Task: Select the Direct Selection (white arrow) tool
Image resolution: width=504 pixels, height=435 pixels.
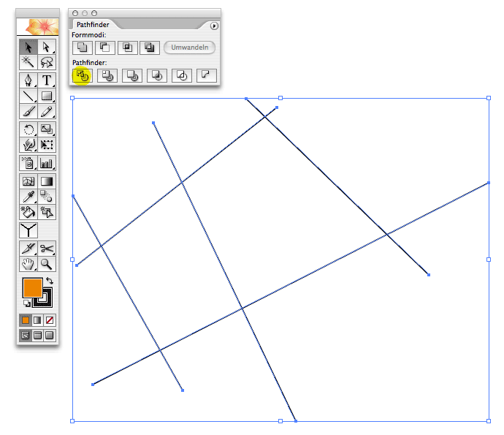Action: coord(47,47)
